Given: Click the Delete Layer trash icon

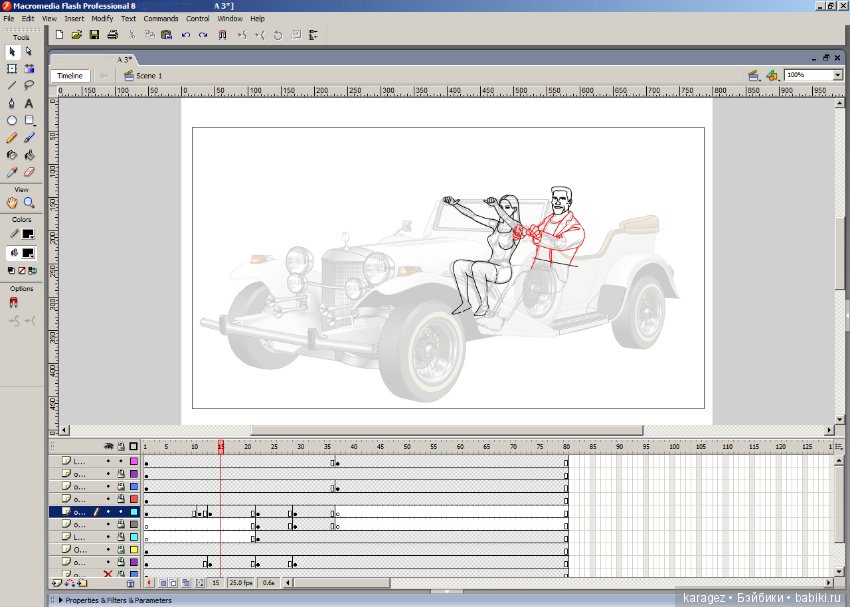Looking at the screenshot, I should coord(130,582).
